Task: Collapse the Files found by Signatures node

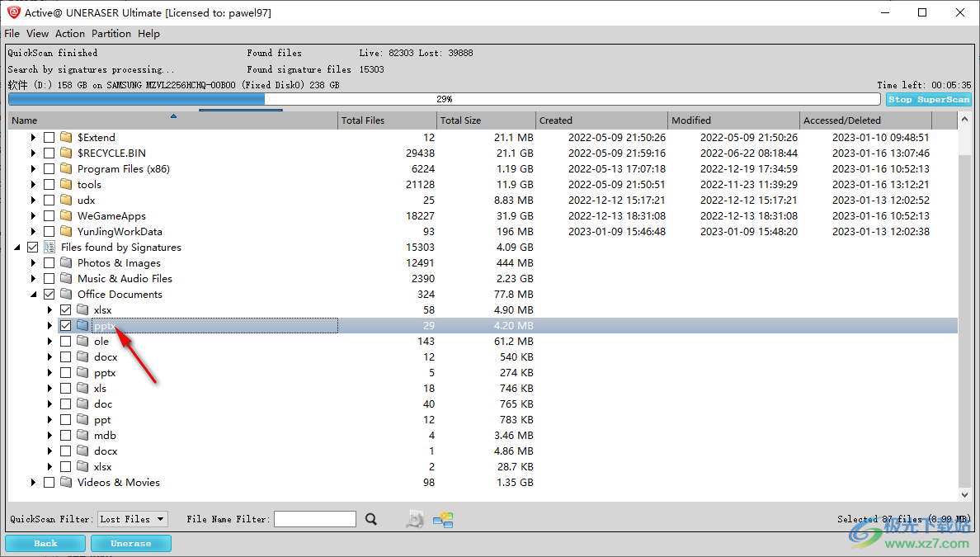Action: (x=17, y=248)
